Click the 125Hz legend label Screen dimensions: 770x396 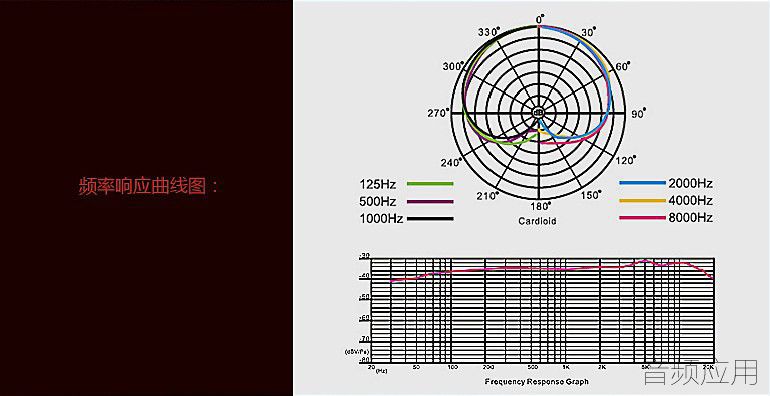[378, 184]
